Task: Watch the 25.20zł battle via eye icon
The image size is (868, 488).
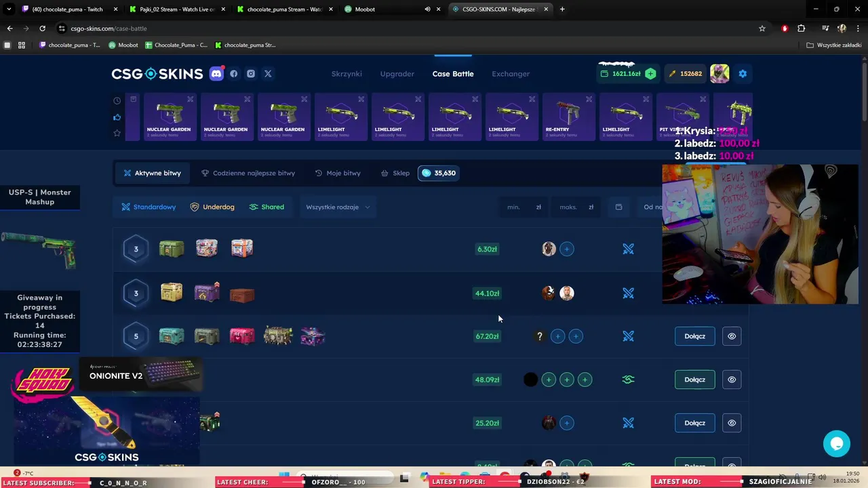Action: pyautogui.click(x=732, y=423)
